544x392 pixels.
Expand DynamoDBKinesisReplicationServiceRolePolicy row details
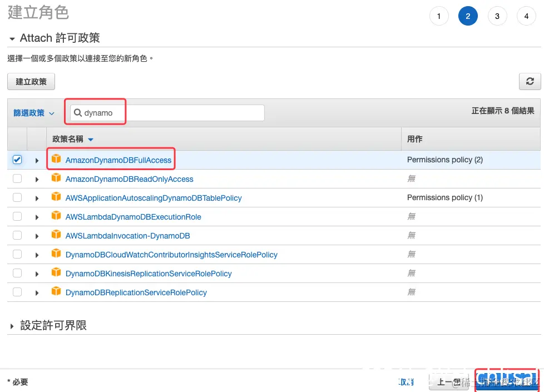37,274
